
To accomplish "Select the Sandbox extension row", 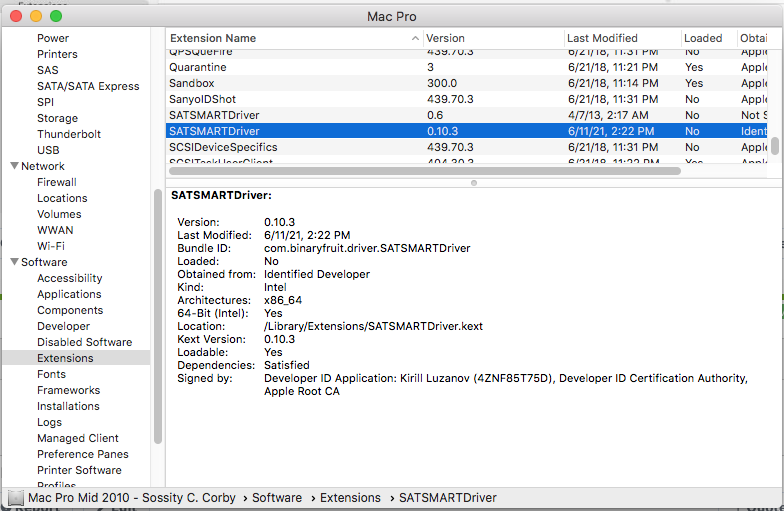I will (466, 83).
